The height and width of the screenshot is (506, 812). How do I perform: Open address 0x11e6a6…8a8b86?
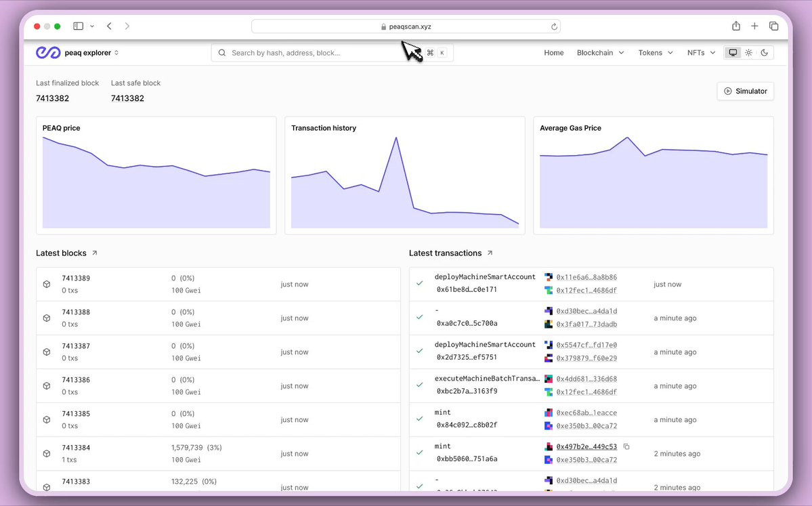(586, 277)
